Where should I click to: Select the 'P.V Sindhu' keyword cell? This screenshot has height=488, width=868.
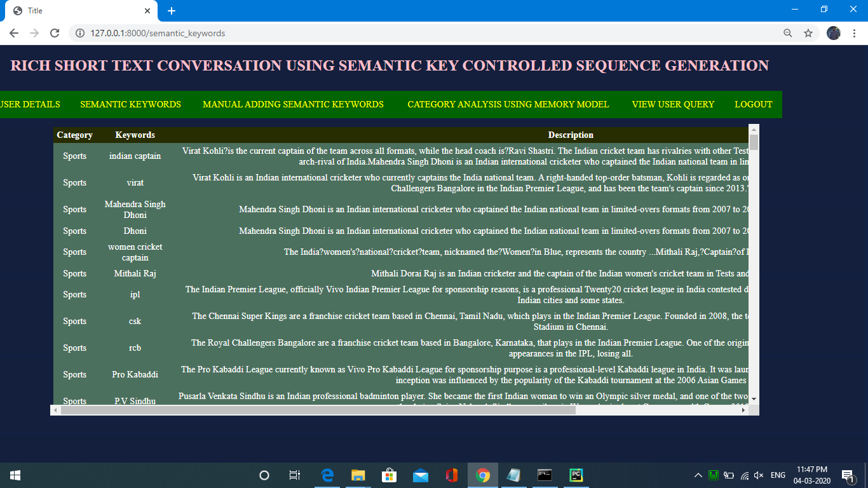tap(135, 401)
